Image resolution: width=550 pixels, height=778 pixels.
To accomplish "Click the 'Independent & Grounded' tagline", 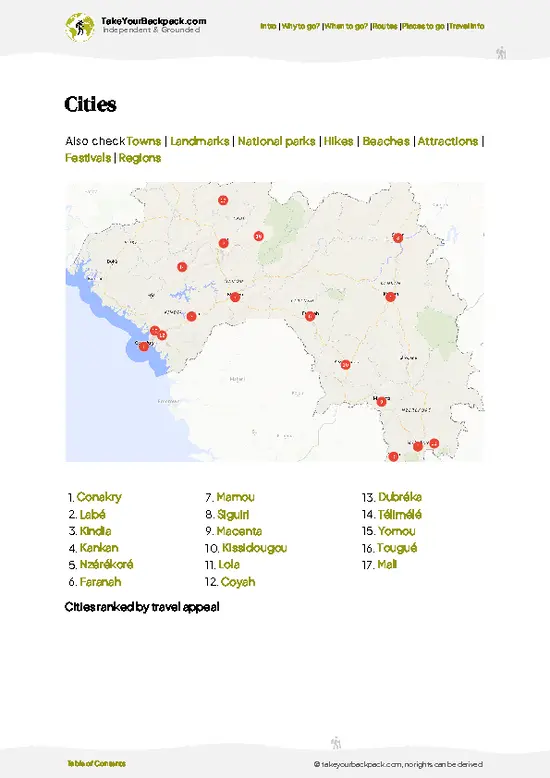I will click(x=151, y=30).
